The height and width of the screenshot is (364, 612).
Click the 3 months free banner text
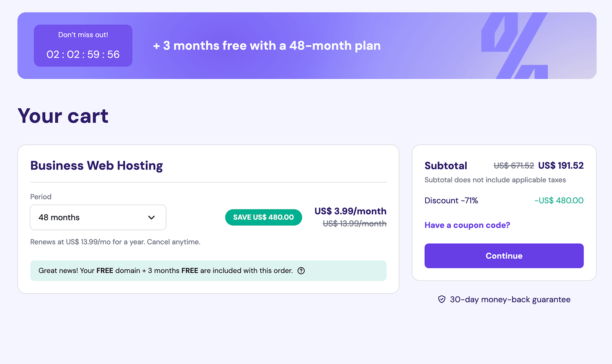point(267,46)
